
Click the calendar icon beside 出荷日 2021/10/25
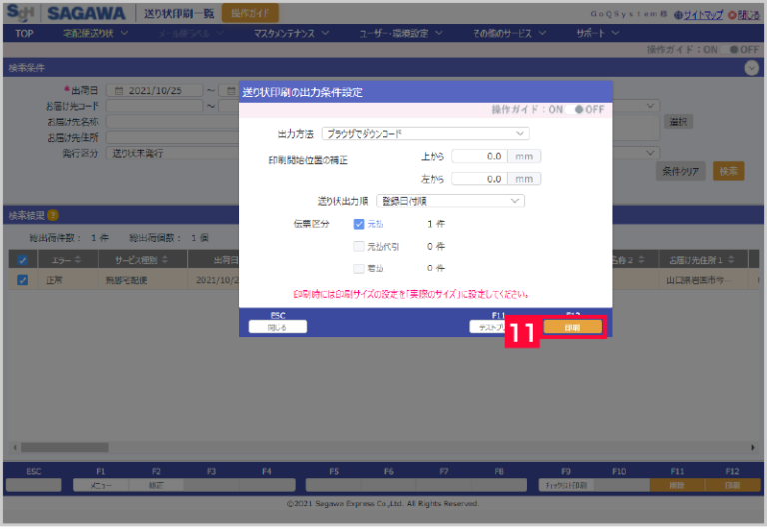click(x=119, y=91)
